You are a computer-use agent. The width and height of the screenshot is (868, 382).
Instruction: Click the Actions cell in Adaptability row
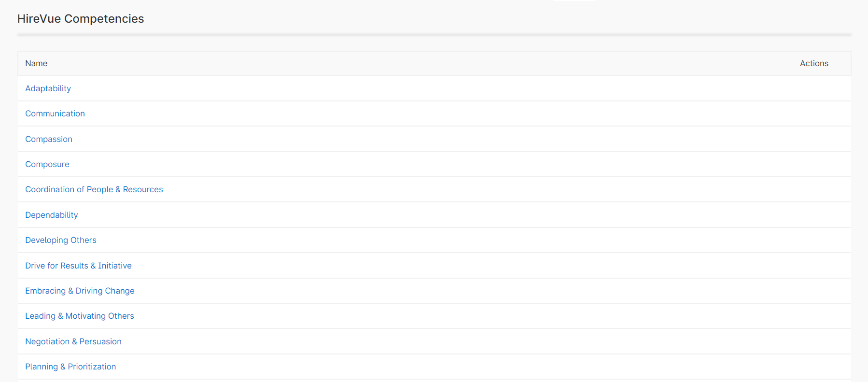click(x=814, y=88)
